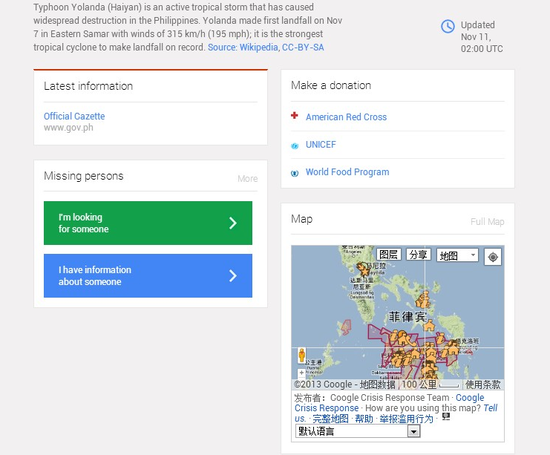Open the World Food Program link
Image resolution: width=550 pixels, height=455 pixels.
[x=347, y=172]
